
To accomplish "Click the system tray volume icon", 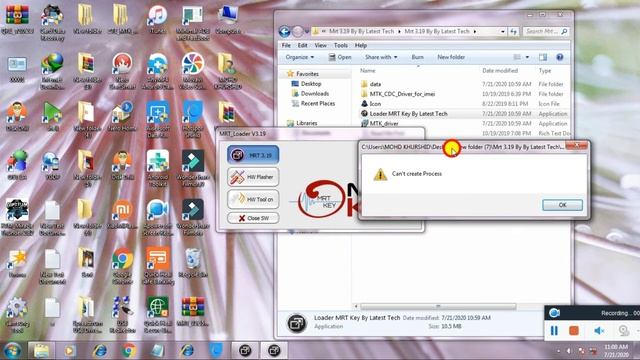I will (x=569, y=351).
